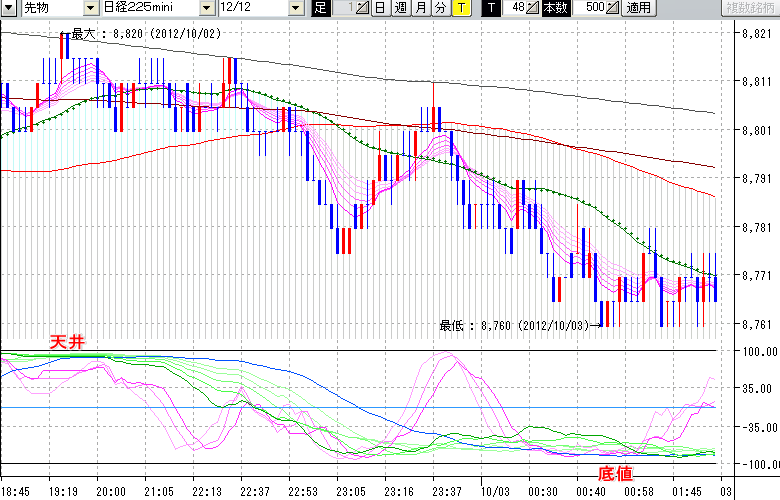Open the 先物 product type dropdown
Image resolution: width=780 pixels, height=500 pixels.
pyautogui.click(x=91, y=8)
